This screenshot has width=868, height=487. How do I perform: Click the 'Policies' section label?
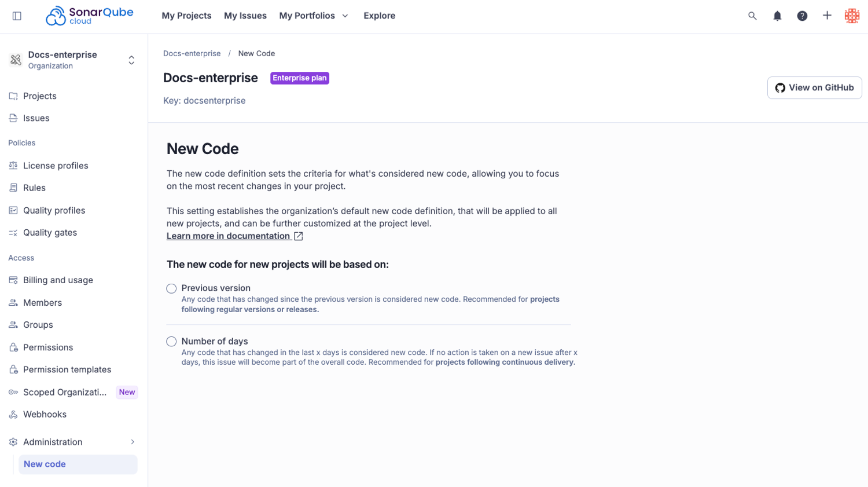tap(22, 143)
